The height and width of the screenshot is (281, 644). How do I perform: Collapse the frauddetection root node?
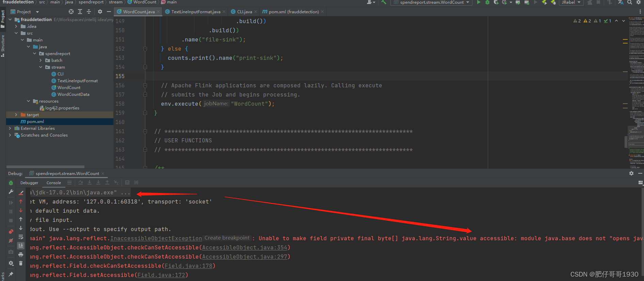(10, 20)
